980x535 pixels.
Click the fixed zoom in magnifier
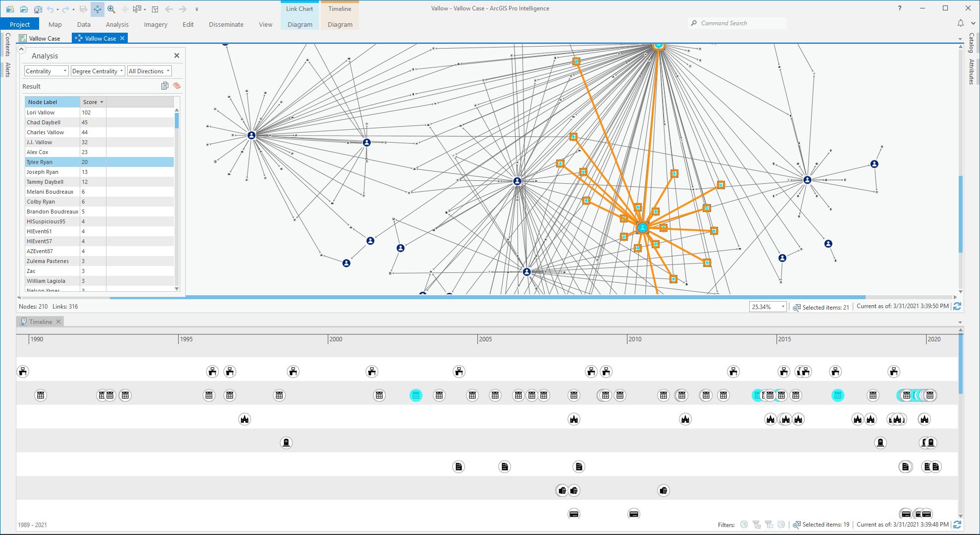pyautogui.click(x=111, y=9)
